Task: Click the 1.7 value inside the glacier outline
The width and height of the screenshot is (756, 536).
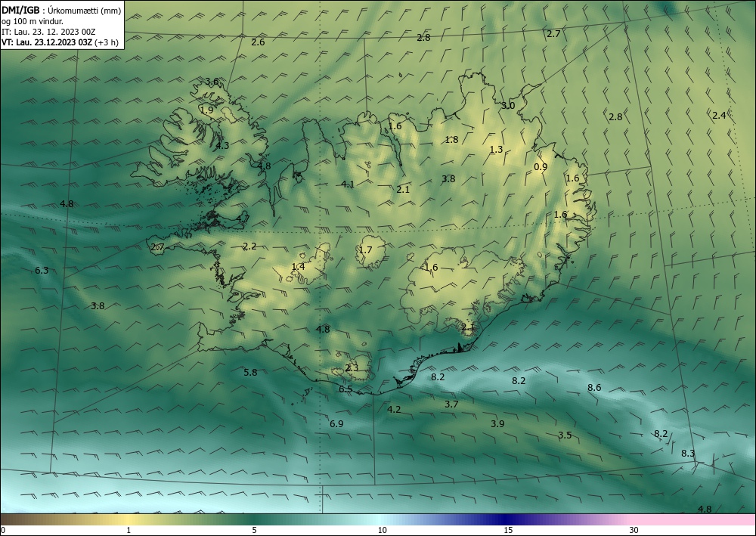Action: [365, 249]
